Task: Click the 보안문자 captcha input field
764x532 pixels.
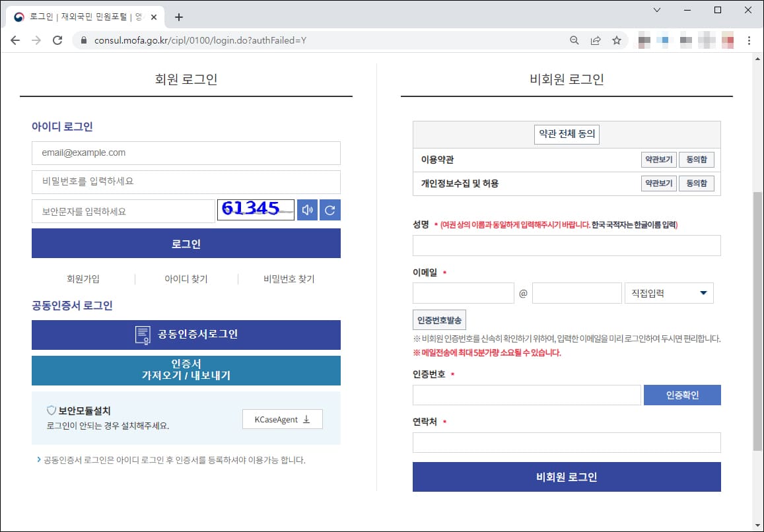Action: coord(123,210)
